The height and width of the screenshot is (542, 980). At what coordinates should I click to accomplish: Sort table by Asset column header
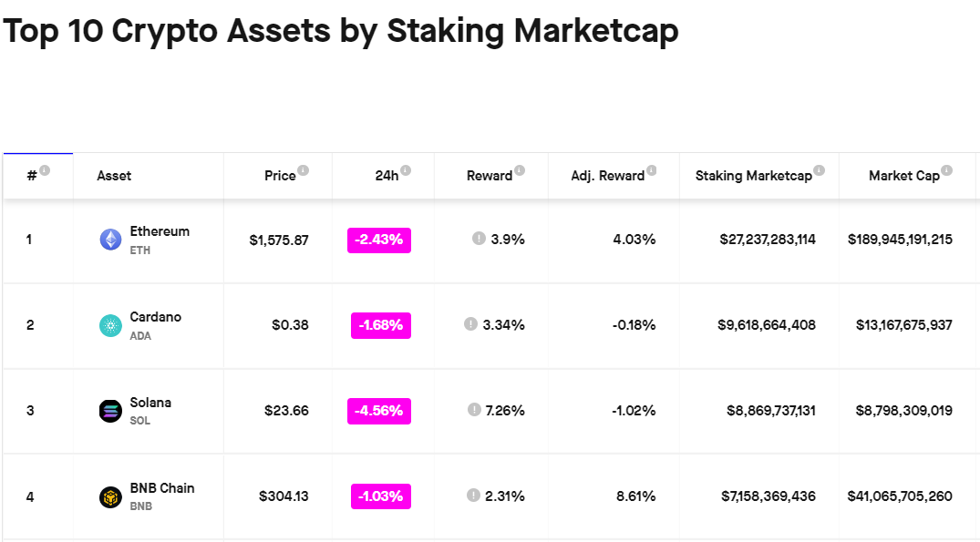(x=114, y=176)
